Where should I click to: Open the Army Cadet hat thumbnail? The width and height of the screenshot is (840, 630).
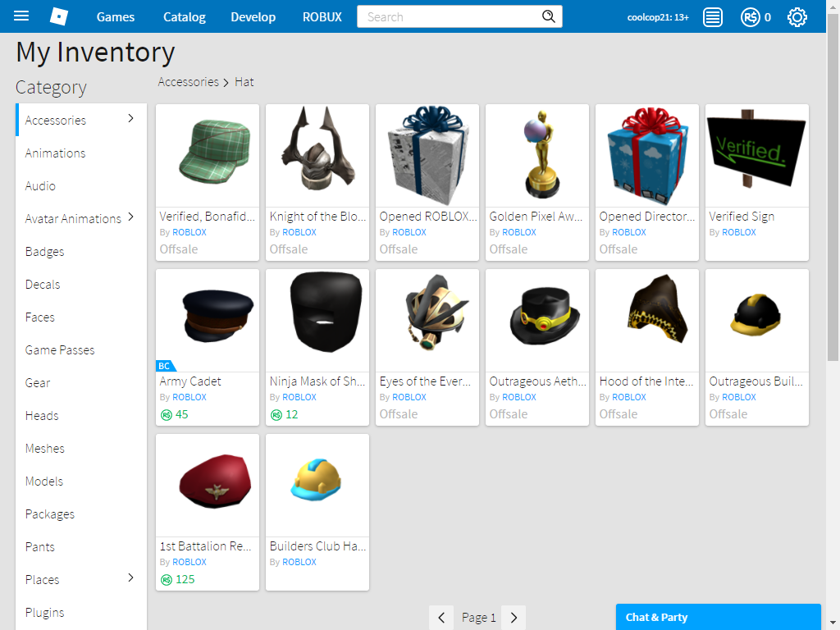coord(208,321)
